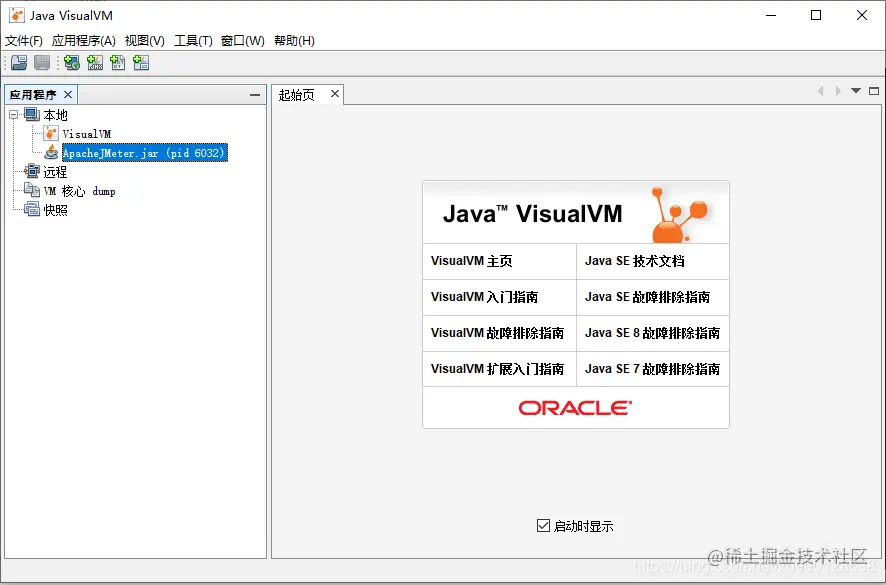Open the document list dropdown arrow

(856, 91)
